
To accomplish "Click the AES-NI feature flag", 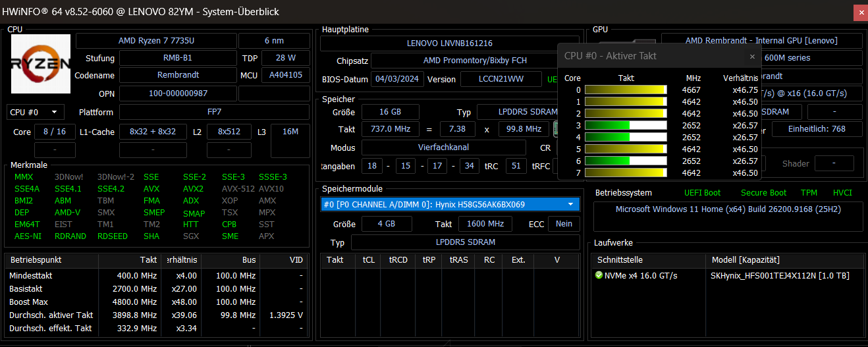I will pos(28,236).
